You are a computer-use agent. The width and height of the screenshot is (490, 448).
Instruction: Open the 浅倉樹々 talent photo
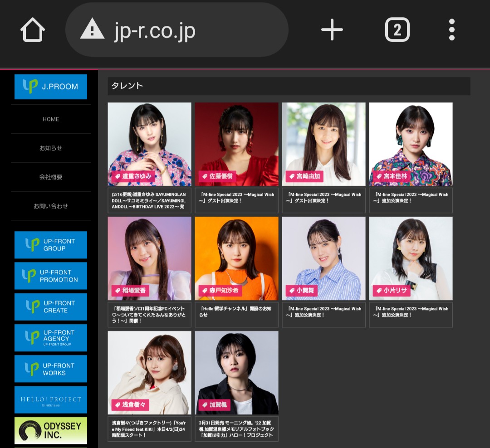pos(149,373)
